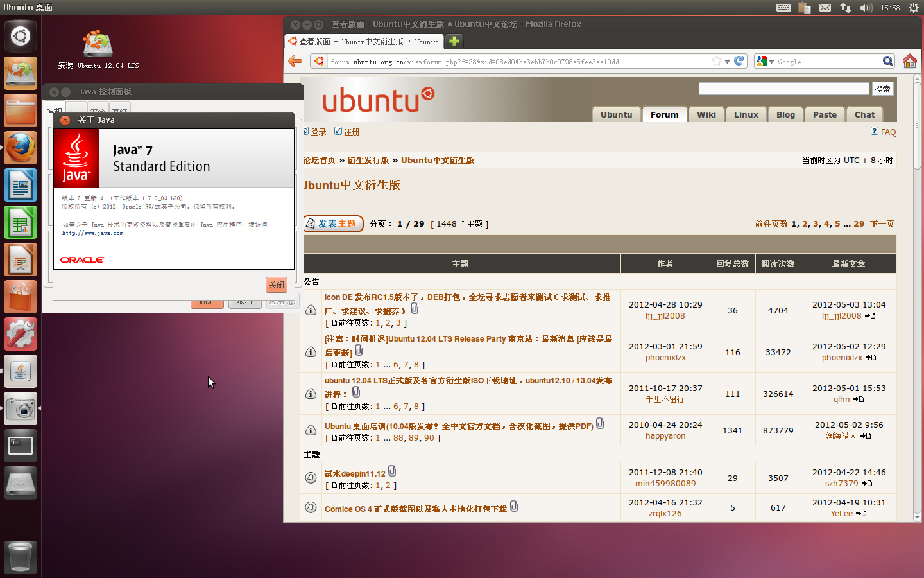This screenshot has height=578, width=924.
Task: Open the FAQ link
Action: [888, 132]
